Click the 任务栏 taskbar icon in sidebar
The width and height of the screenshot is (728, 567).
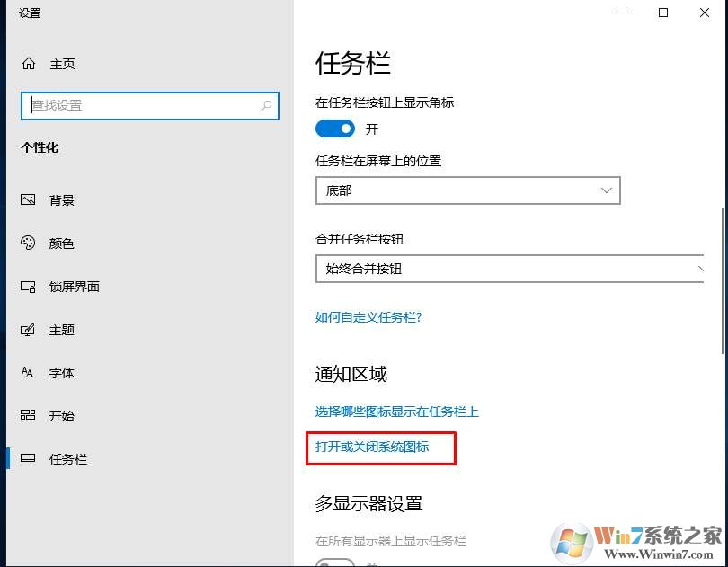[28, 458]
